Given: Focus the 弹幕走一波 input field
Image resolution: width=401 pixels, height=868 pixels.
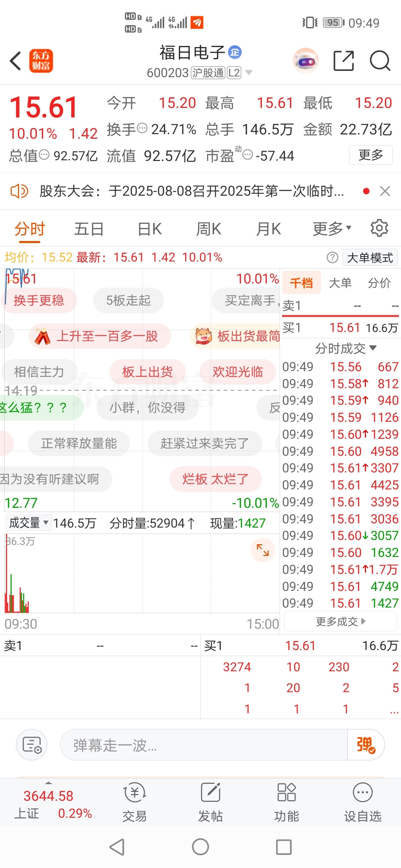Looking at the screenshot, I should 204,745.
